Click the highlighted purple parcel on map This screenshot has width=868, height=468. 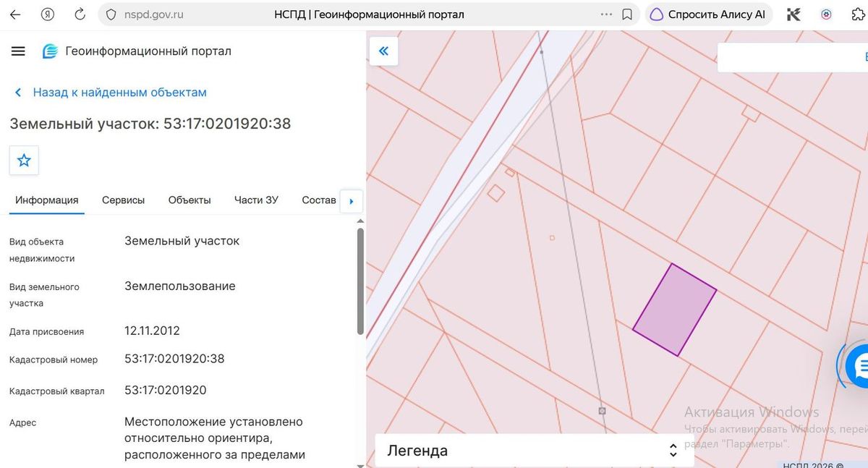click(675, 310)
